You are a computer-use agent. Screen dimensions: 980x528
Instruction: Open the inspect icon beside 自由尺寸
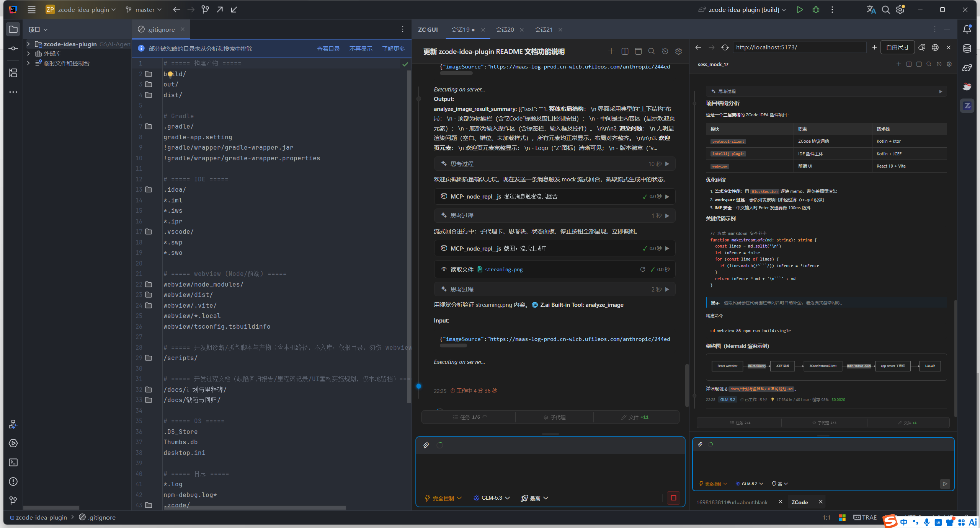pyautogui.click(x=922, y=47)
